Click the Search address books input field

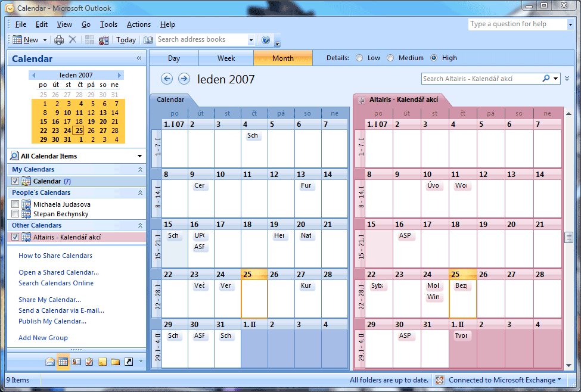click(x=201, y=40)
